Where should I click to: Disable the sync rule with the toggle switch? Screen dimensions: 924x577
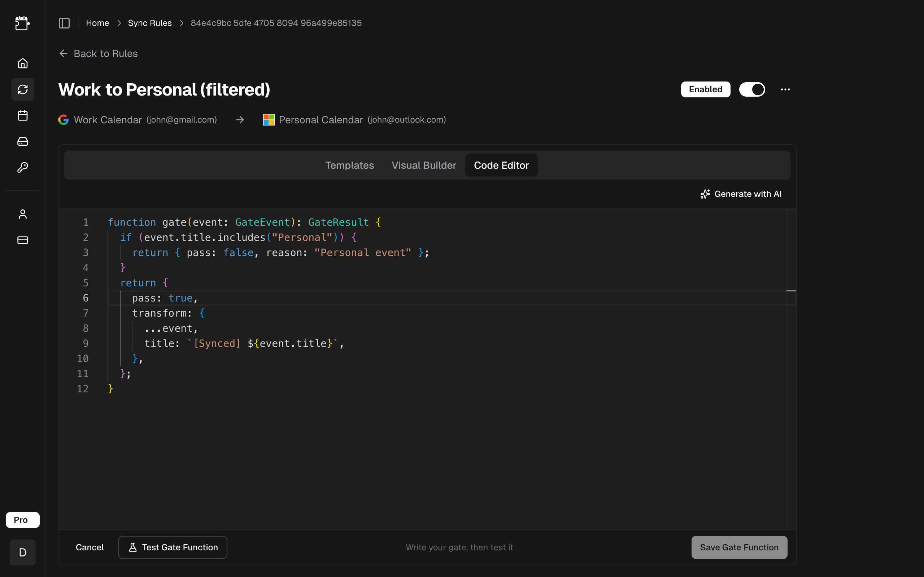[x=752, y=89]
